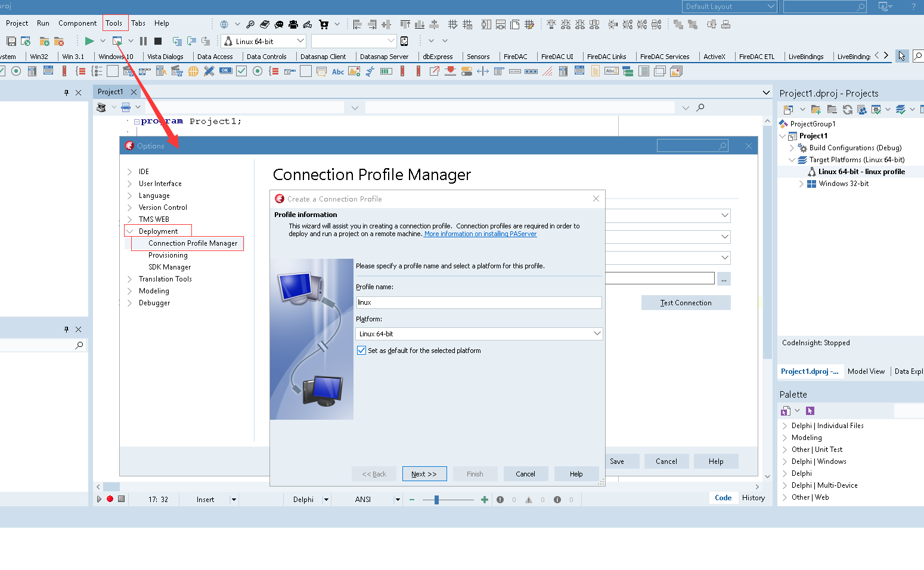Click the zoom-in plus icon in status bar
924x570 pixels.
pos(484,500)
